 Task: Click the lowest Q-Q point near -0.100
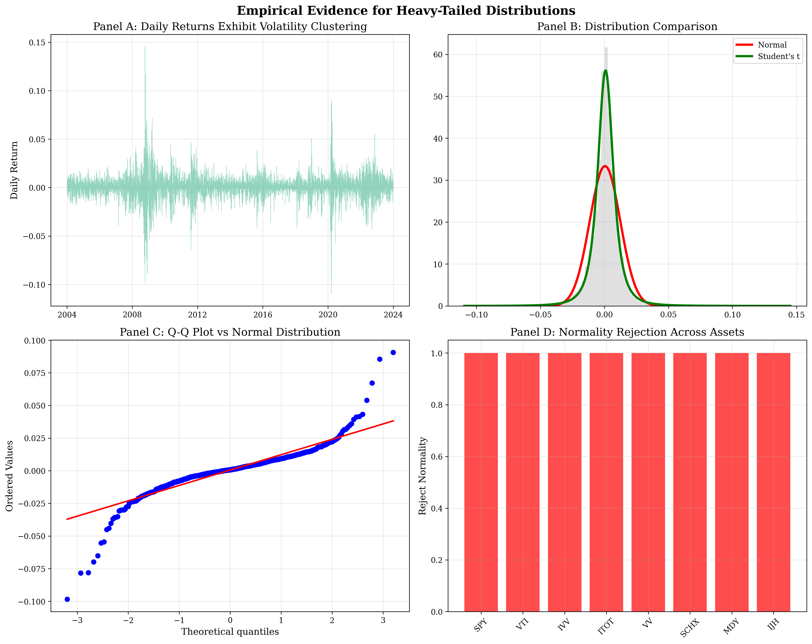coord(67,599)
